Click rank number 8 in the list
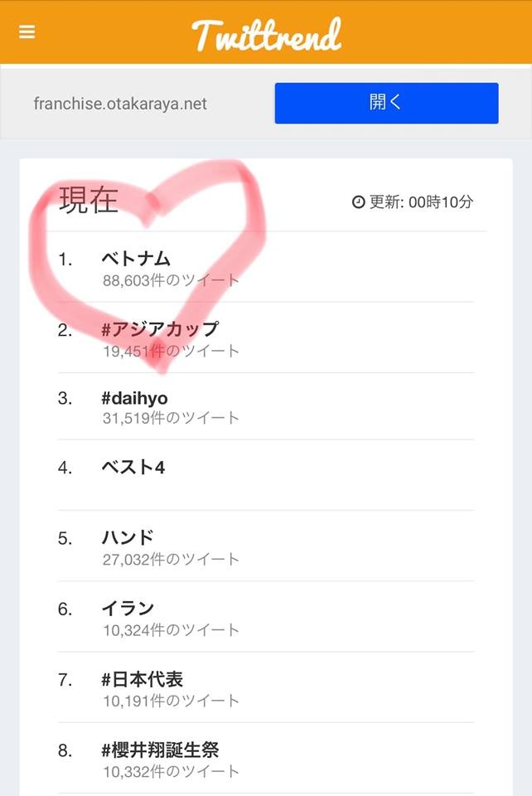The image size is (532, 796). [x=65, y=750]
